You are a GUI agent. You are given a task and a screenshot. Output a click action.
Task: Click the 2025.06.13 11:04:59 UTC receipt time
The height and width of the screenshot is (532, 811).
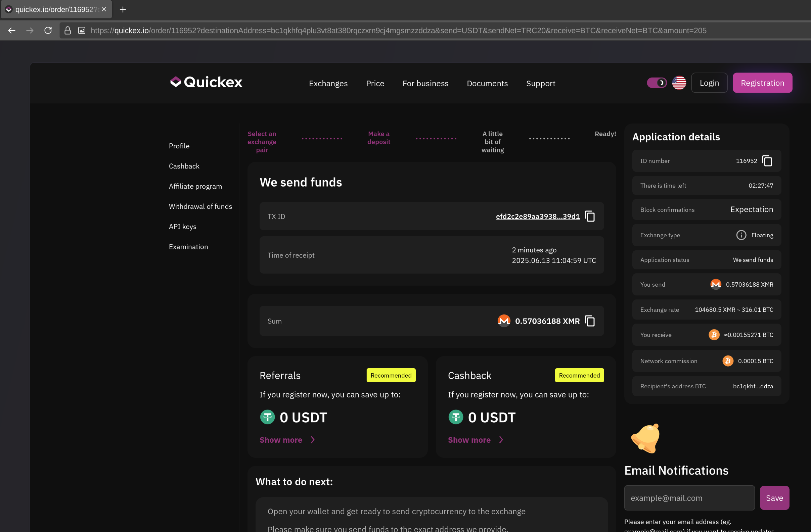[554, 260]
